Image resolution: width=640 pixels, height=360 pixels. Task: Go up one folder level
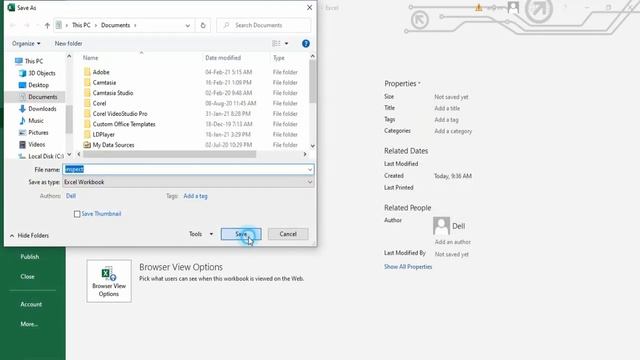(47, 25)
